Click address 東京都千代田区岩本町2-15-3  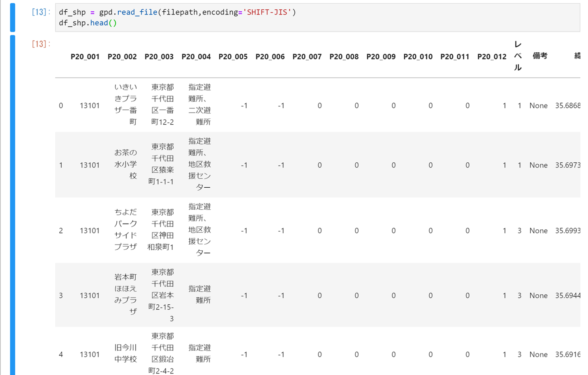click(161, 295)
